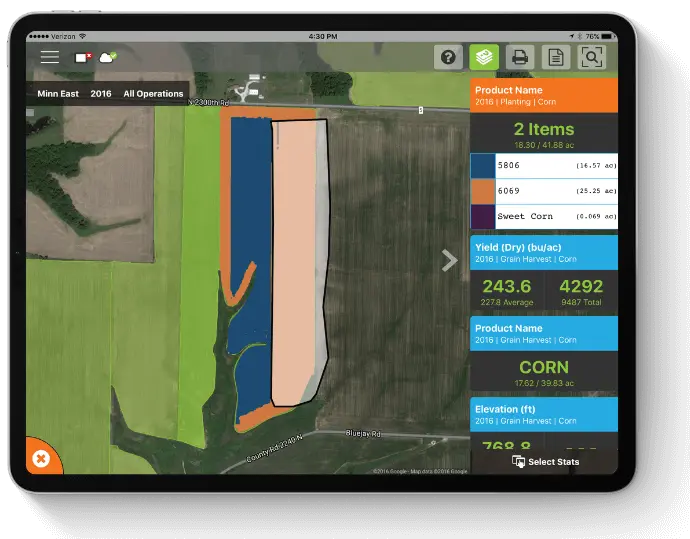
Task: Click the blue swatch for 5806
Action: [482, 165]
